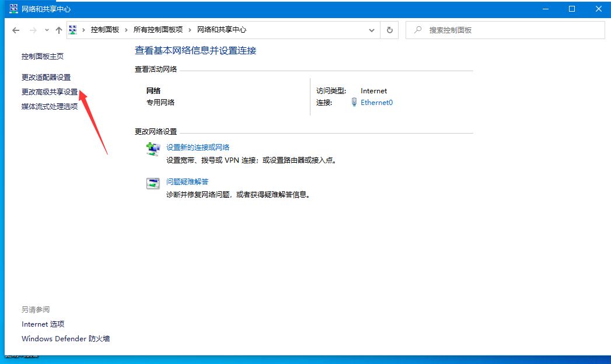Click the network icon next to Ethernet0
611x364 pixels.
click(x=354, y=102)
